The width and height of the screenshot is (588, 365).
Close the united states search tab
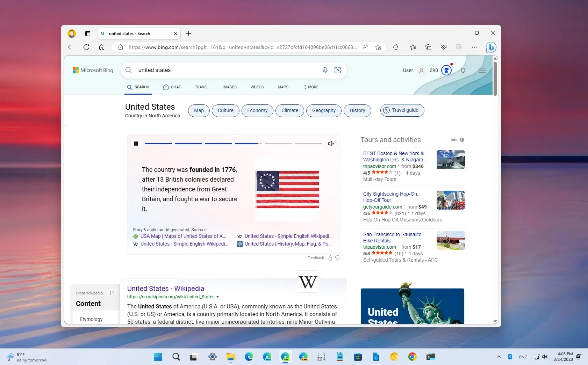click(175, 34)
